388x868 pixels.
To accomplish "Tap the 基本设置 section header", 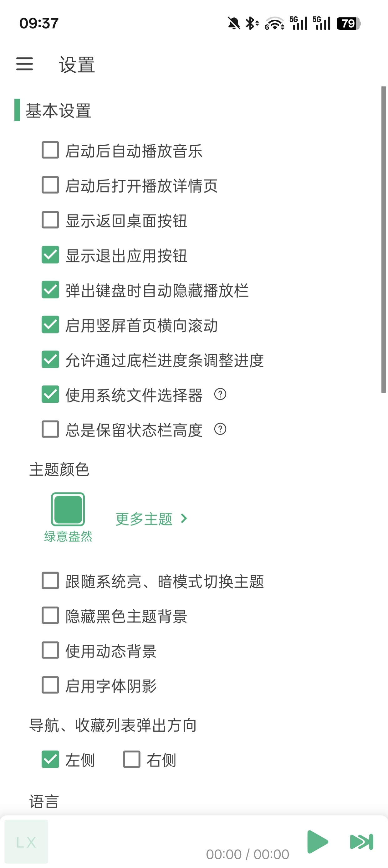I will tap(58, 111).
